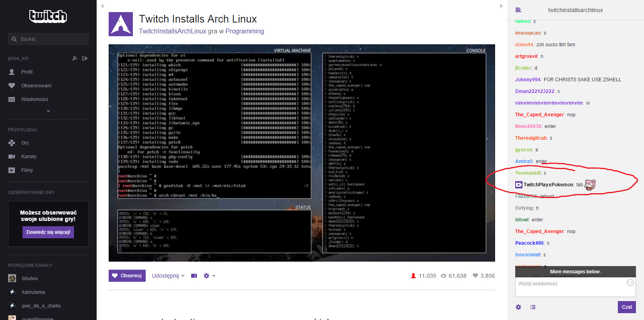Click the TwitchPlaysPokemon broadcaster badge

519,185
